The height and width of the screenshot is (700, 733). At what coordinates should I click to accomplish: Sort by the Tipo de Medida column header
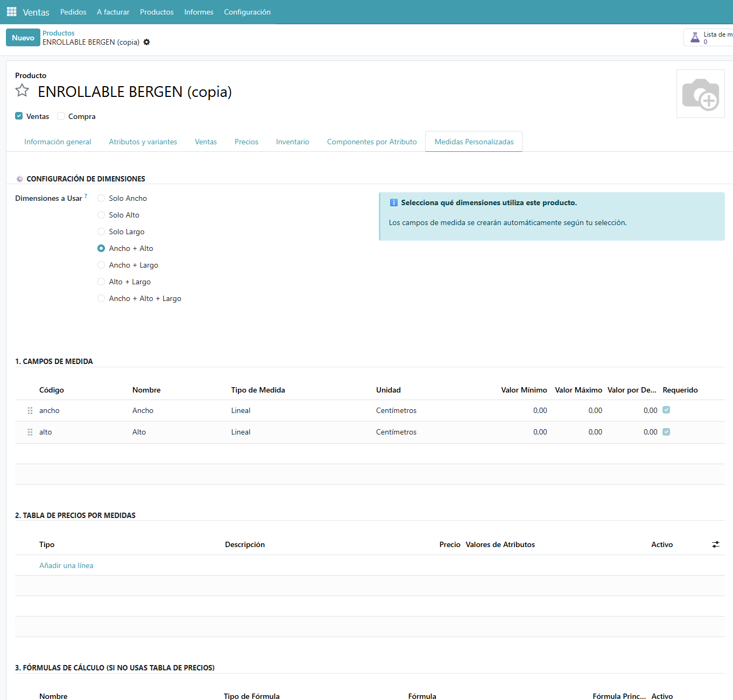click(258, 390)
